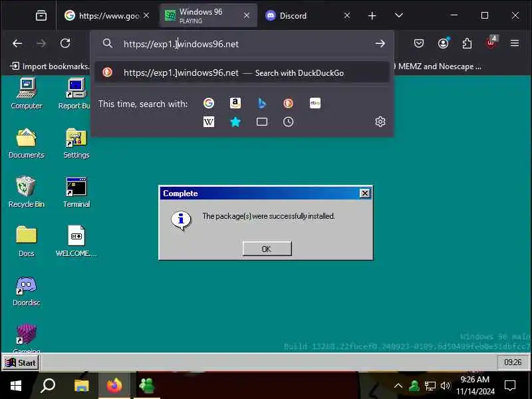The image size is (532, 399).
Task: Open Firefox View button
Action: click(x=41, y=15)
